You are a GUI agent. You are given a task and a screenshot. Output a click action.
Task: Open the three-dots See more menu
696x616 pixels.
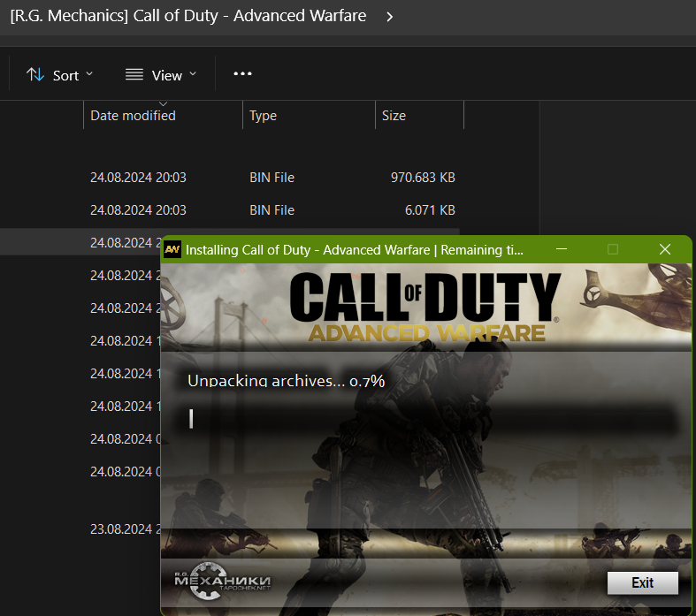click(x=243, y=73)
